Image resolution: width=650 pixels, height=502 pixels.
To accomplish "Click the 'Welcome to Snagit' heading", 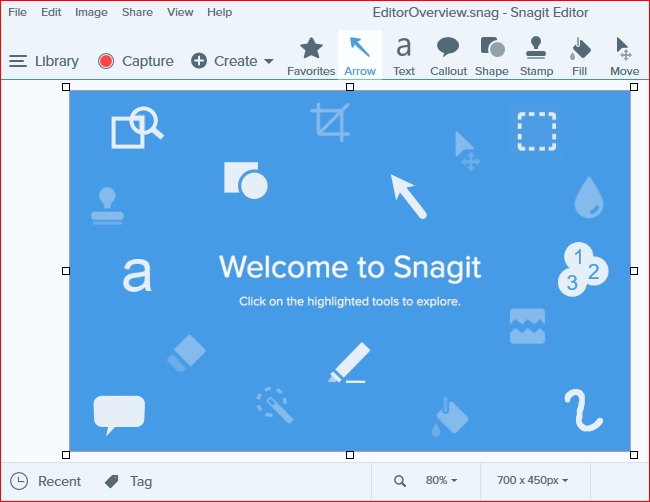I will 350,267.
